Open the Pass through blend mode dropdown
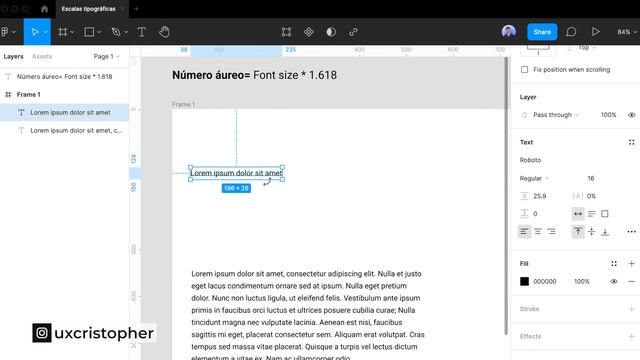Screen dimensions: 640x360 pos(556,115)
